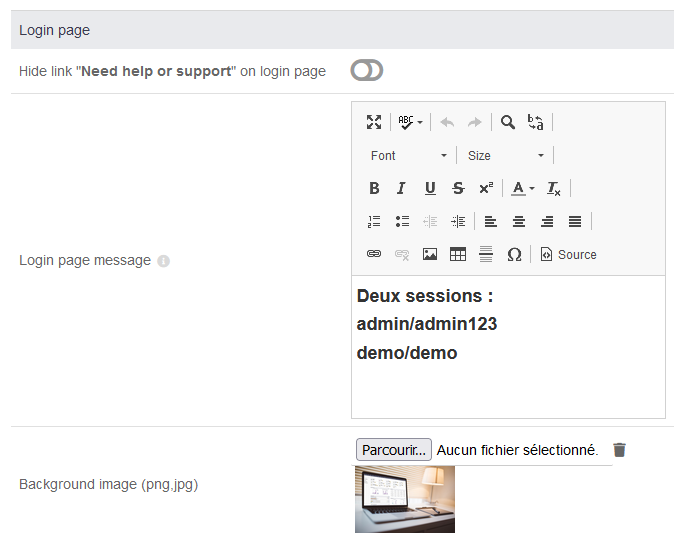The image size is (679, 533).
Task: Expand the Size dropdown
Action: [506, 155]
